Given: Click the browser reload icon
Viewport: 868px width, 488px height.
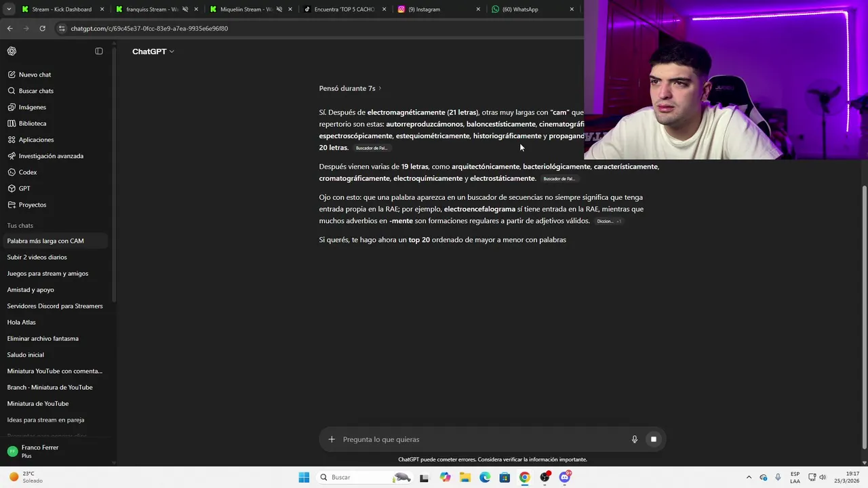Looking at the screenshot, I should point(42,28).
